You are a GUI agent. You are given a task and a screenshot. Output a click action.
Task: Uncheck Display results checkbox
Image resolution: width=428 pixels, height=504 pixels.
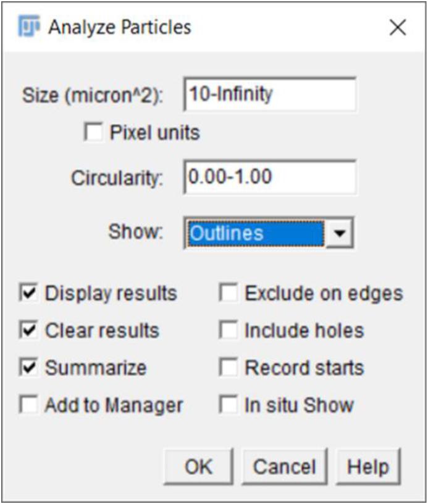pos(28,293)
